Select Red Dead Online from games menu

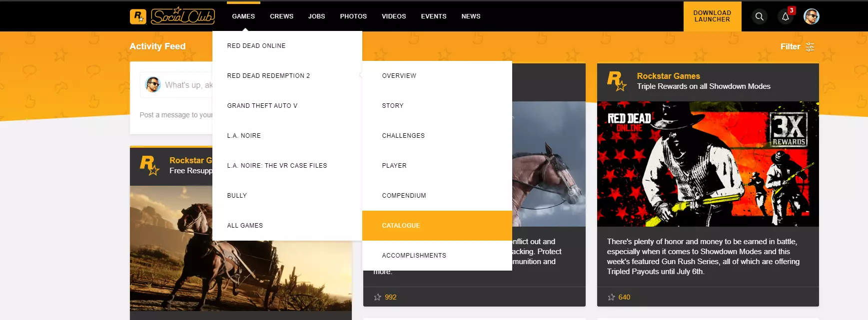click(287, 46)
